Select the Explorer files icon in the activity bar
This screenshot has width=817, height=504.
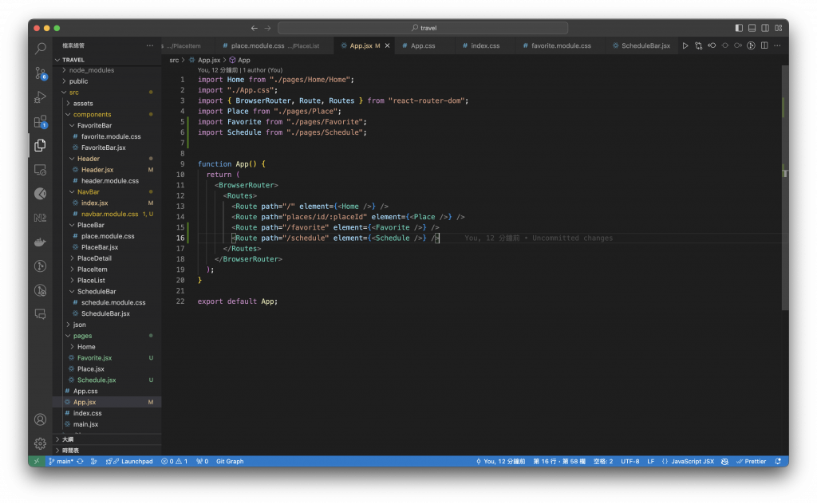(40, 145)
